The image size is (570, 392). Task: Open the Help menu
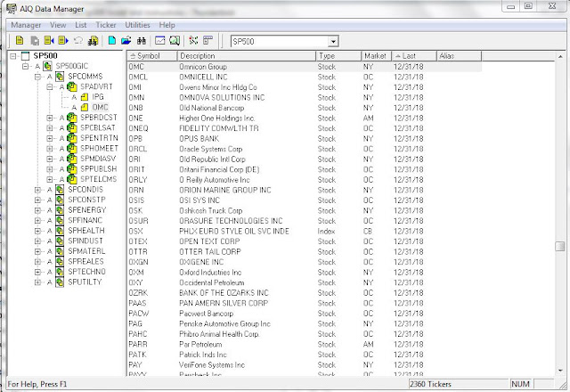click(x=167, y=25)
